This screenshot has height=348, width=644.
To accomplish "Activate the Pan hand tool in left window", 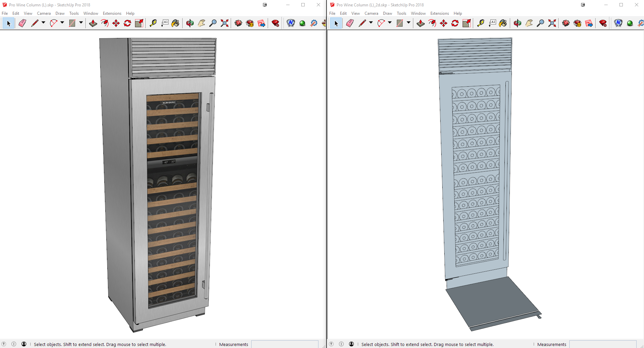I will pos(201,23).
